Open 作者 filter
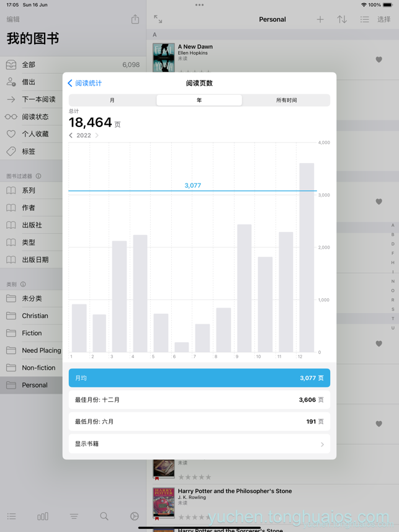The height and width of the screenshot is (532, 399). pos(31,208)
